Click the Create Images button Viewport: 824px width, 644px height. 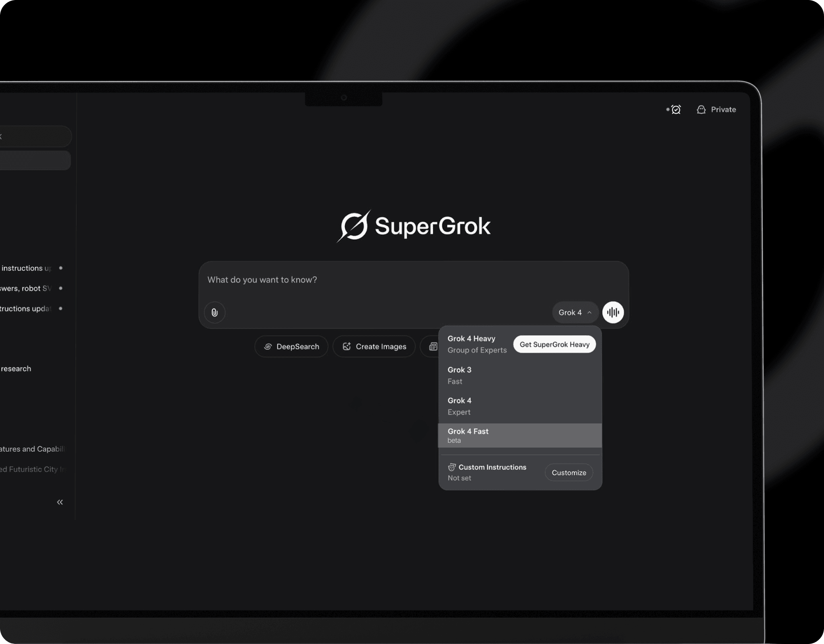click(374, 347)
